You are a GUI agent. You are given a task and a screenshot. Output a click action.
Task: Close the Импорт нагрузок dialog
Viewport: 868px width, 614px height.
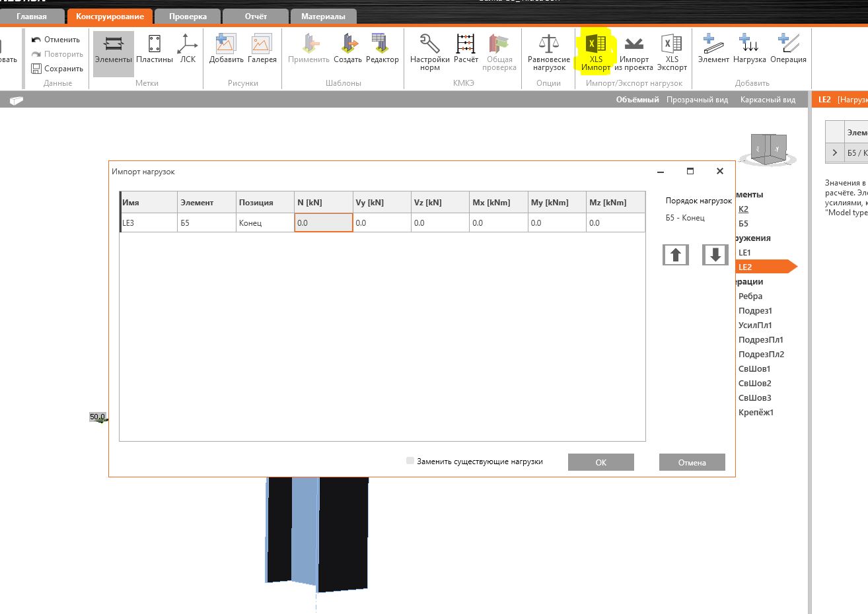pos(720,171)
